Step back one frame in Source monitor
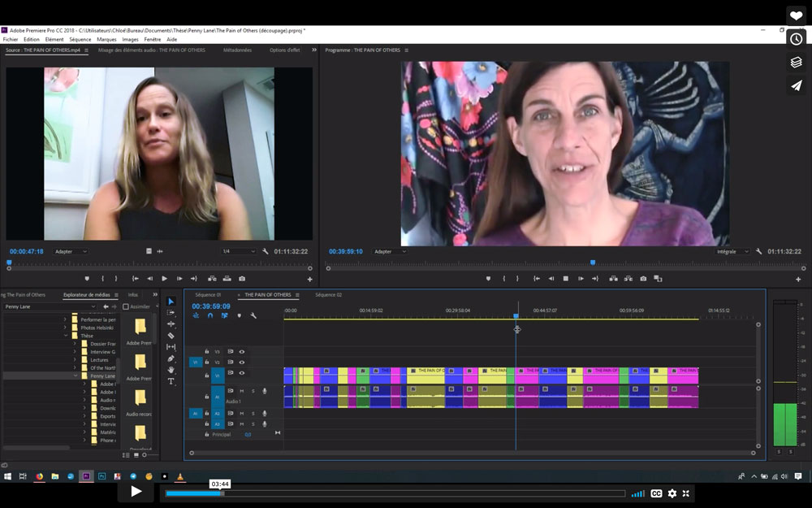812x508 pixels. click(x=149, y=279)
